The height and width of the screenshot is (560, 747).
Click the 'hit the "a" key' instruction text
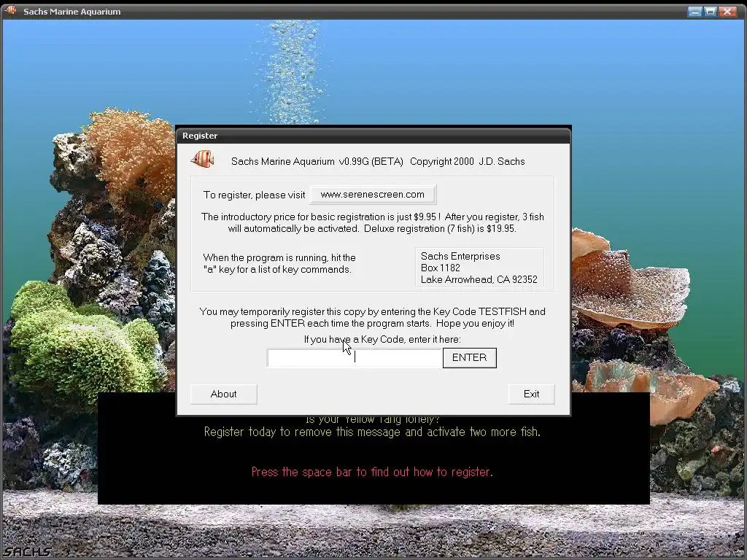coord(279,263)
